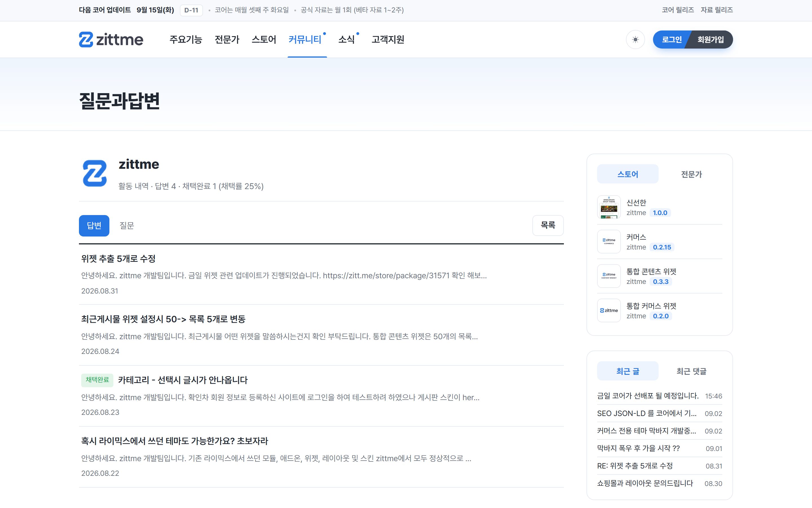Open post 위젯 추출 5개로 수정
The image size is (812, 508).
point(118,259)
